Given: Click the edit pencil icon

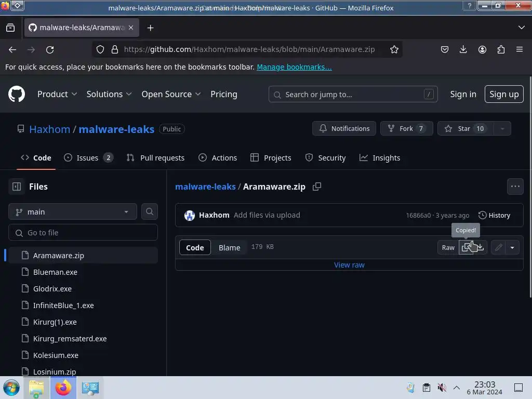Looking at the screenshot, I should (498, 247).
